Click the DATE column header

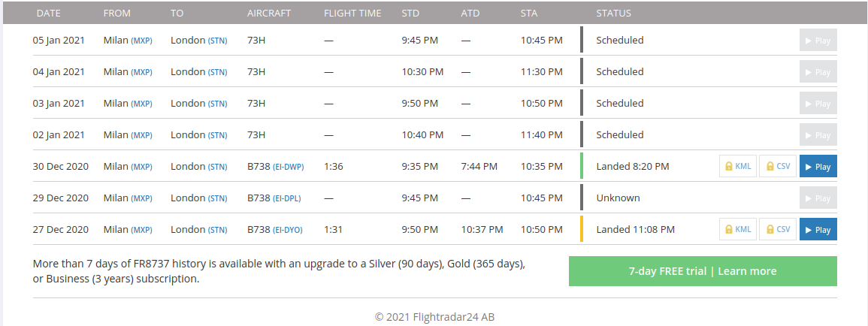[48, 13]
